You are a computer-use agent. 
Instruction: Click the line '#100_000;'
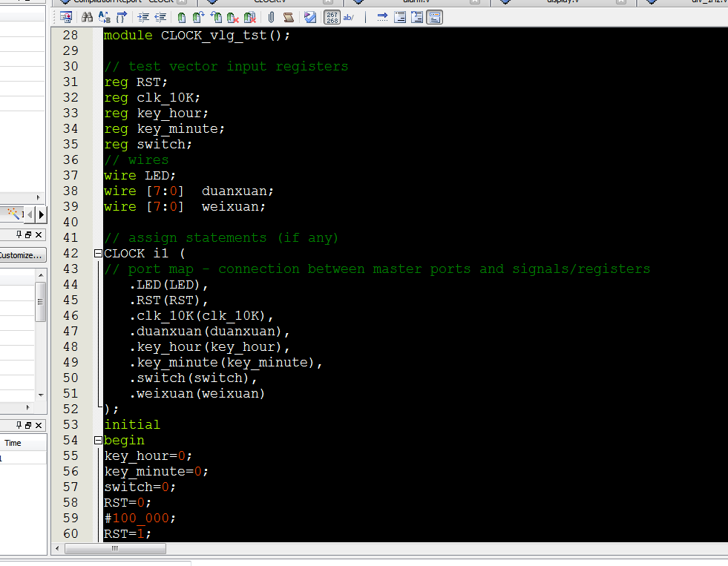140,519
